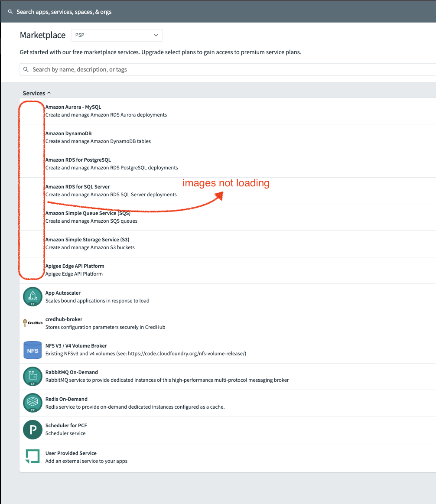Click the CredHub broker logo icon
Screen dimensions: 436x504
click(x=33, y=323)
